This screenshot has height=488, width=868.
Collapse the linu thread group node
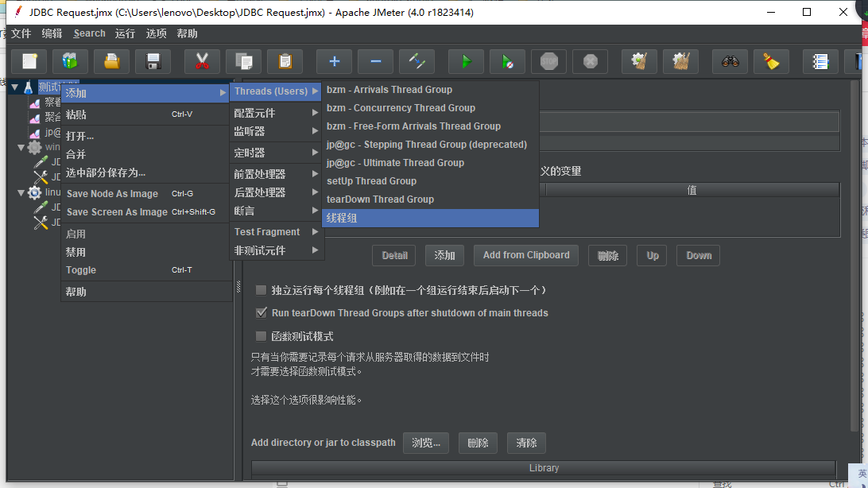pos(21,192)
